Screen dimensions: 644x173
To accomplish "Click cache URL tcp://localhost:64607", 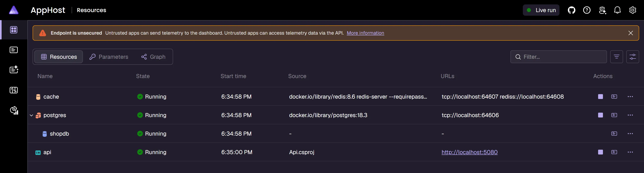I will click(x=470, y=97).
